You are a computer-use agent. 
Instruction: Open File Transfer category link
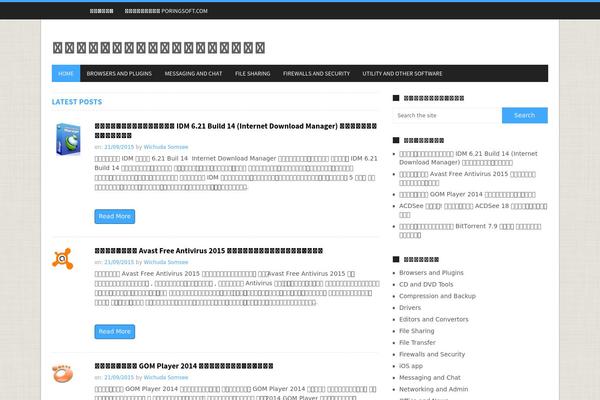coord(417,343)
